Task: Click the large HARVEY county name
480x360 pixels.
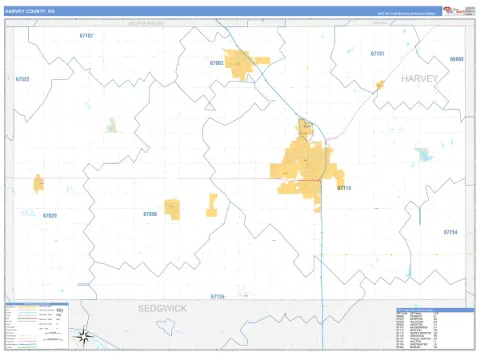Action: point(419,79)
